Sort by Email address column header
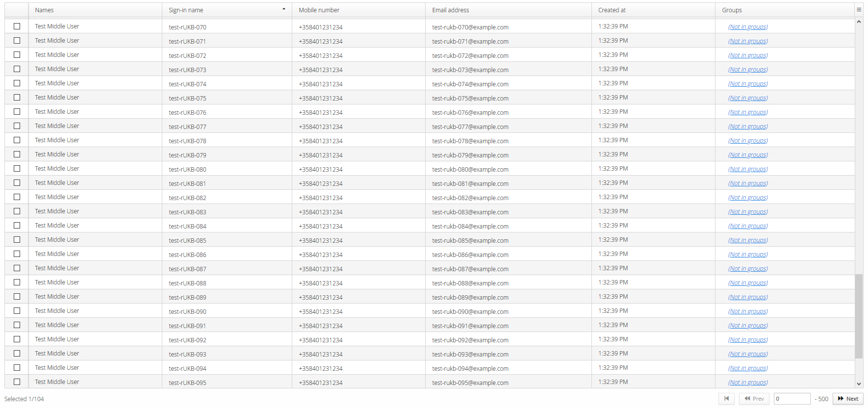 click(450, 10)
